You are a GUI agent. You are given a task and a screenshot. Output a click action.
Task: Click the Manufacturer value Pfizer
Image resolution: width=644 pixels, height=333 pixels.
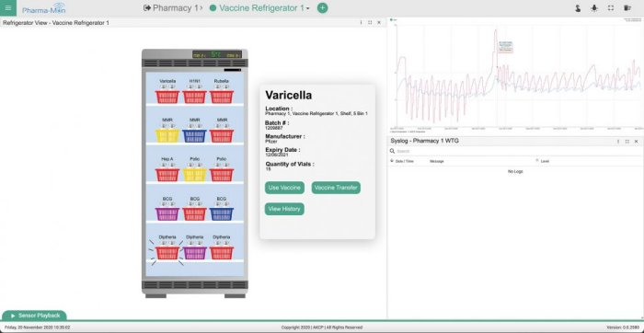pos(271,142)
